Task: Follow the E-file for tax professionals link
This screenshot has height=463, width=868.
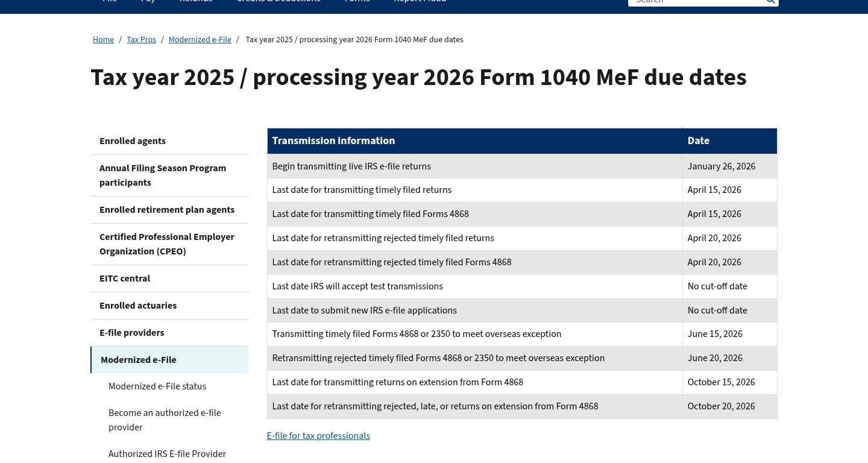Action: (x=318, y=436)
